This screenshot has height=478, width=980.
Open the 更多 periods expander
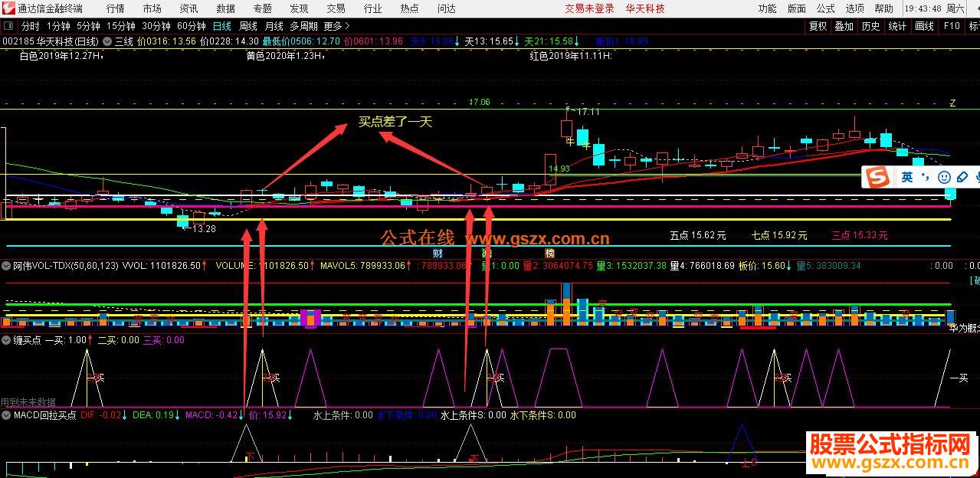pyautogui.click(x=336, y=26)
